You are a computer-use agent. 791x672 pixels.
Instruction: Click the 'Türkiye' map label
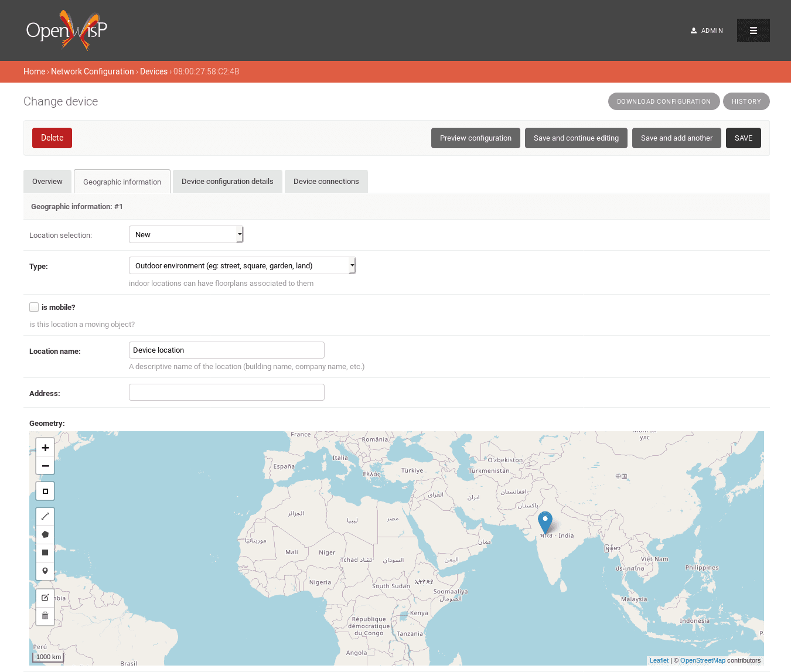(412, 470)
